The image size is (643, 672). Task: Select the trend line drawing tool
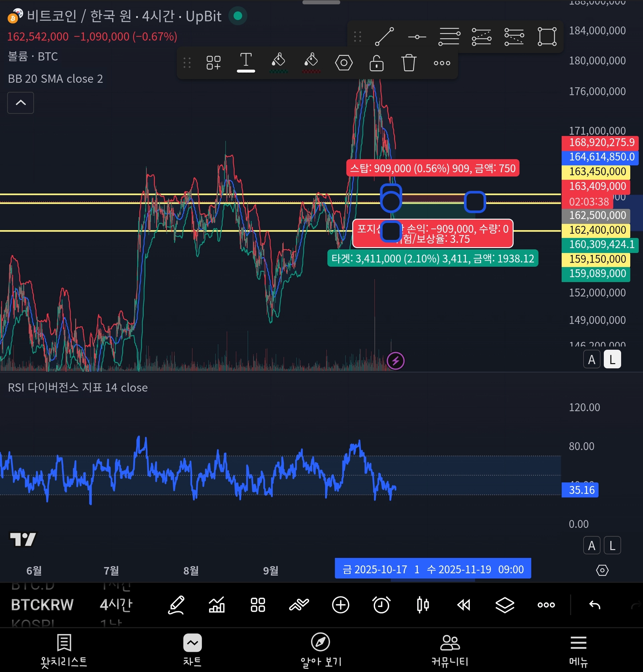click(384, 36)
